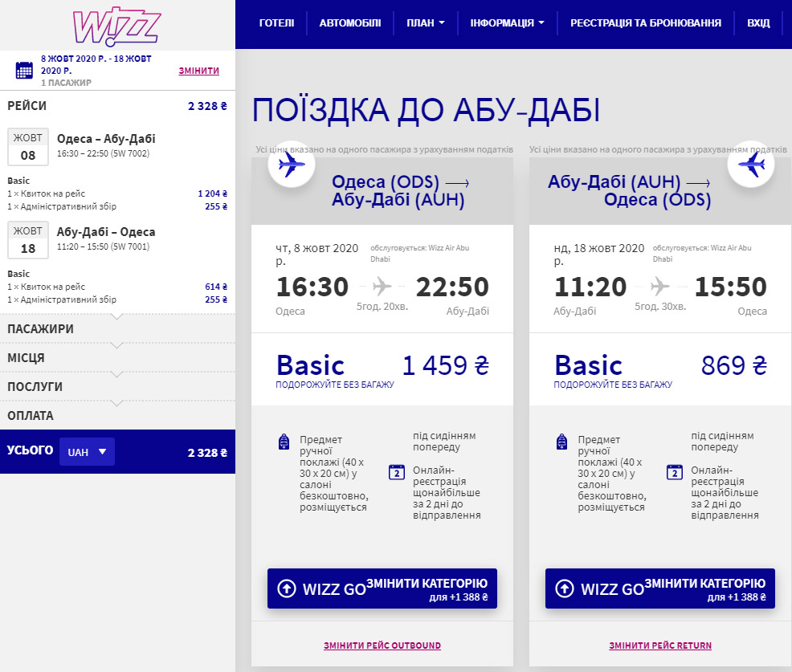Open the UAH currency selector
This screenshot has width=792, height=672.
[86, 451]
